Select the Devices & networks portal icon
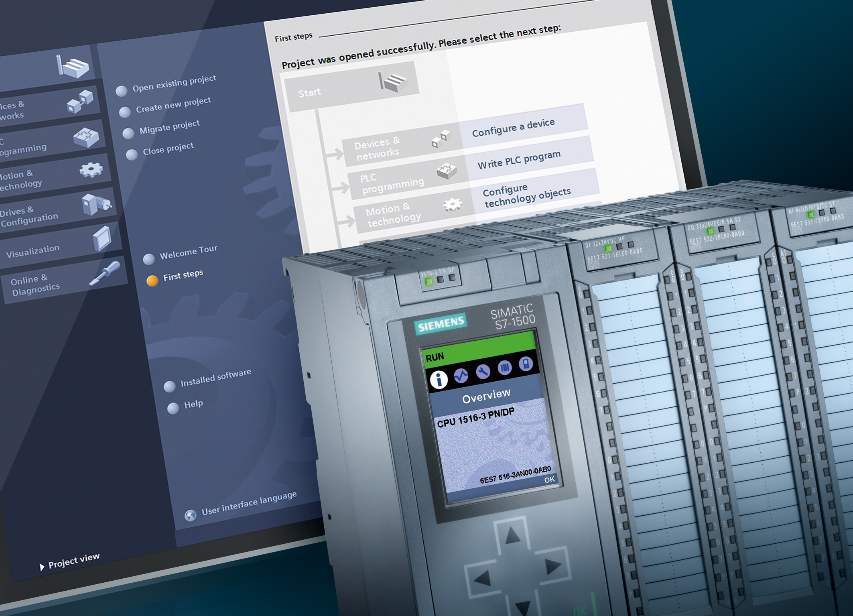 coord(80,102)
